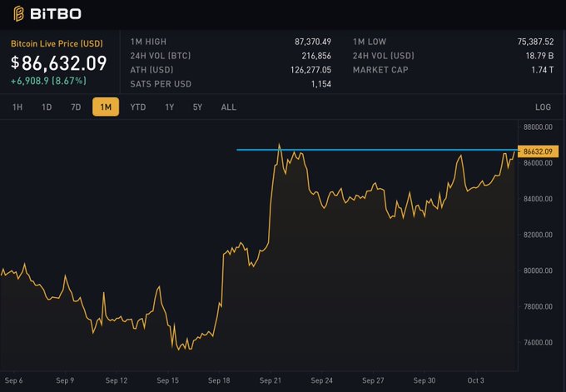Viewport: 566px width, 392px height.
Task: Click the SATS PER USD value 1,154
Action: click(321, 84)
